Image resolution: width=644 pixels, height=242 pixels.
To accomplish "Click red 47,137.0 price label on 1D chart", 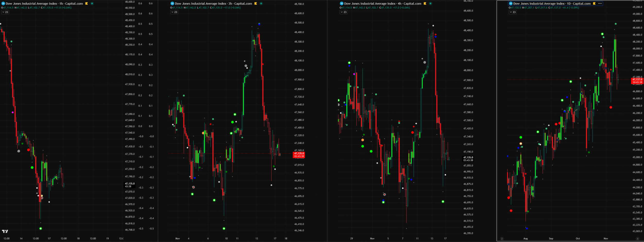I will tap(637, 81).
